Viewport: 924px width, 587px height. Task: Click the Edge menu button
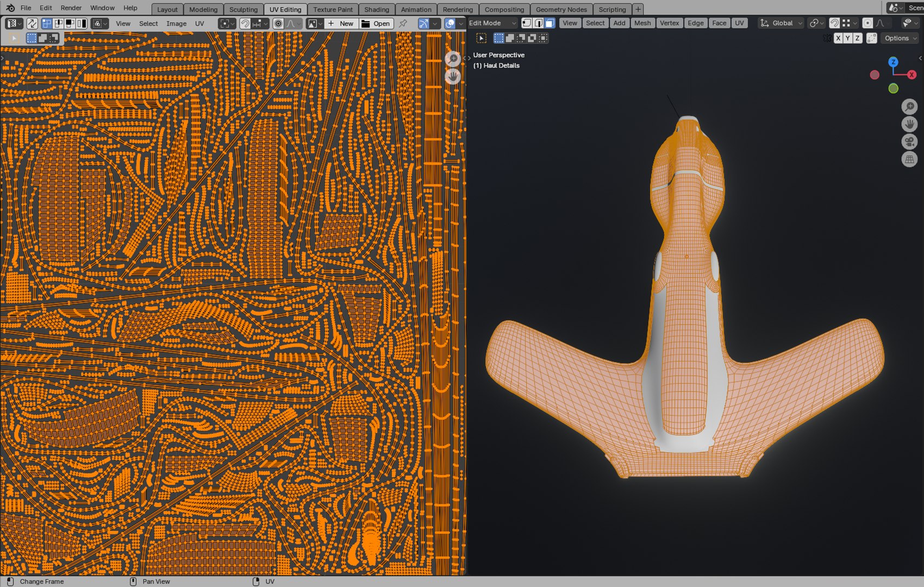[695, 23]
